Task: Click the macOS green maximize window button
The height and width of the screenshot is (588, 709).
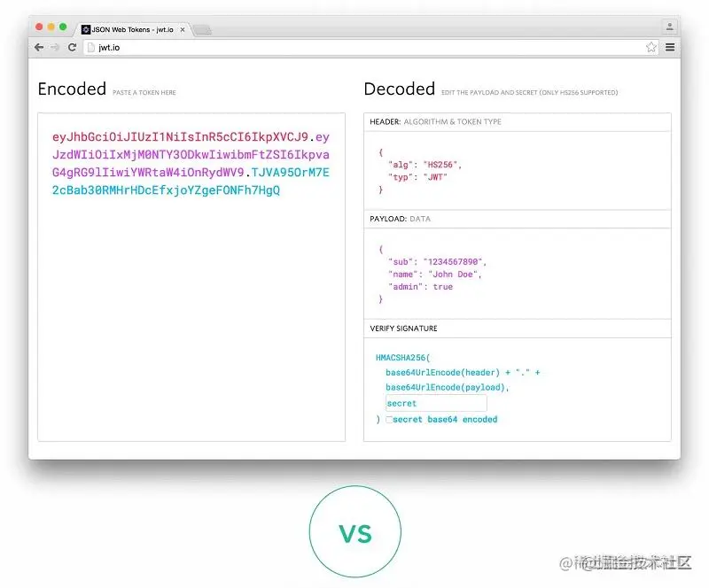Action: click(x=63, y=27)
